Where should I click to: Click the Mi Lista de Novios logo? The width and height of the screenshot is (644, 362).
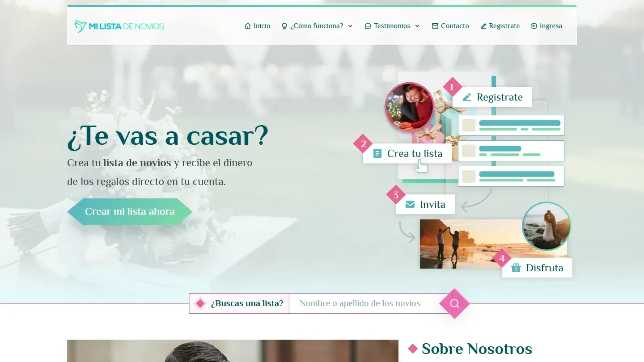[x=119, y=26]
